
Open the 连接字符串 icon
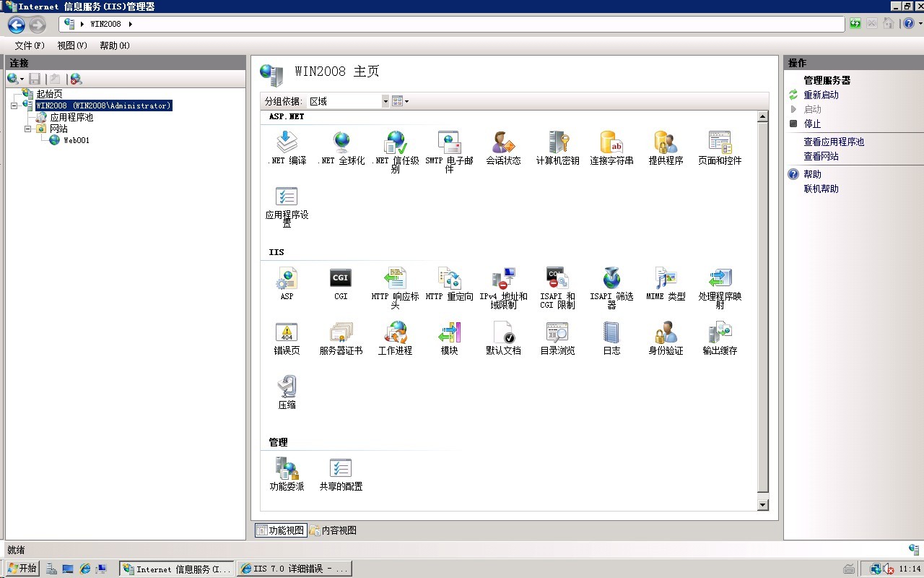point(611,143)
